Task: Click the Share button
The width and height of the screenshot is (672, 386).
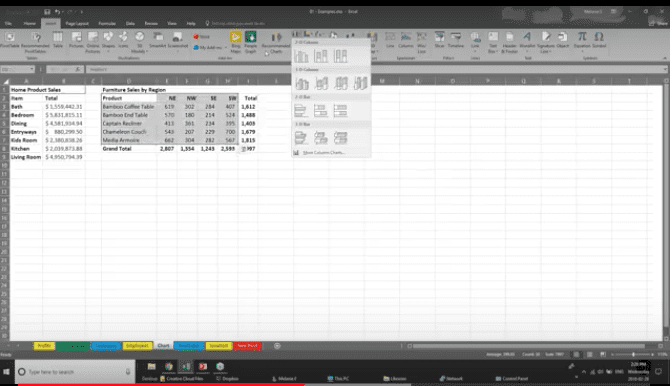Action: tap(659, 24)
